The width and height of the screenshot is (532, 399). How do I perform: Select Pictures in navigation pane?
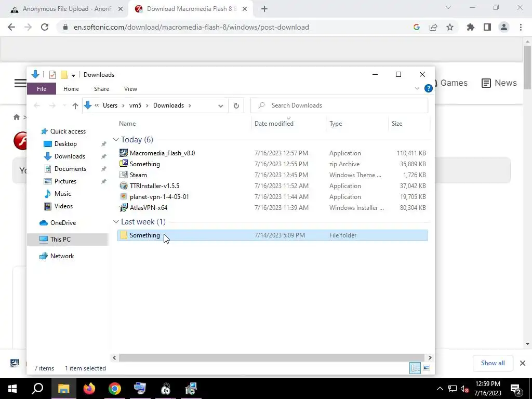[65, 181]
